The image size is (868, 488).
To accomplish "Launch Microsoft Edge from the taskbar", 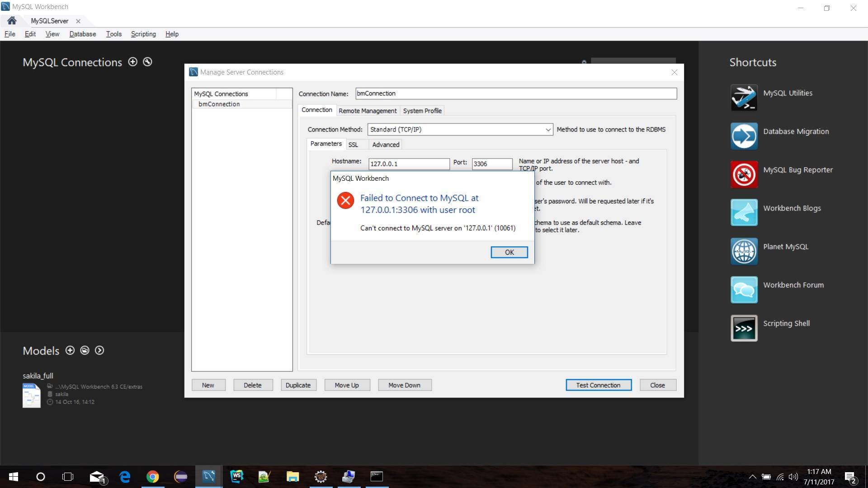I will pyautogui.click(x=125, y=477).
